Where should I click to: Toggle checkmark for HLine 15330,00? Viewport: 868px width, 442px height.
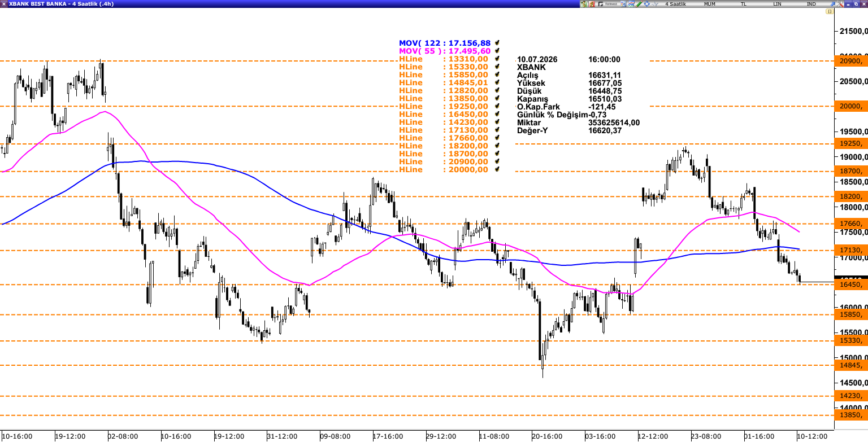497,67
